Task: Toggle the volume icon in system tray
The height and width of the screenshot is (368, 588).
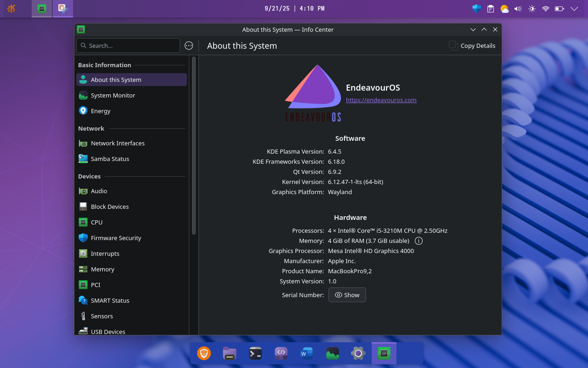Action: 518,9
